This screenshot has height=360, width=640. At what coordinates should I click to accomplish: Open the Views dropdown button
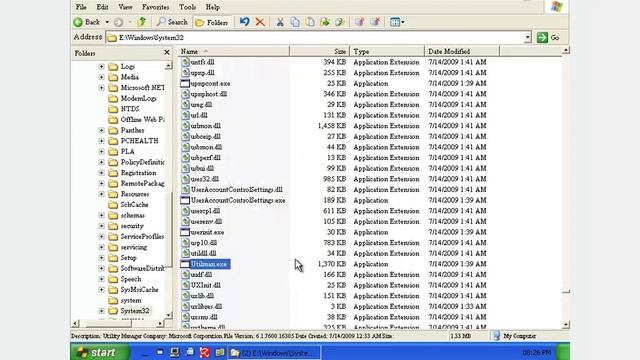(x=397, y=22)
